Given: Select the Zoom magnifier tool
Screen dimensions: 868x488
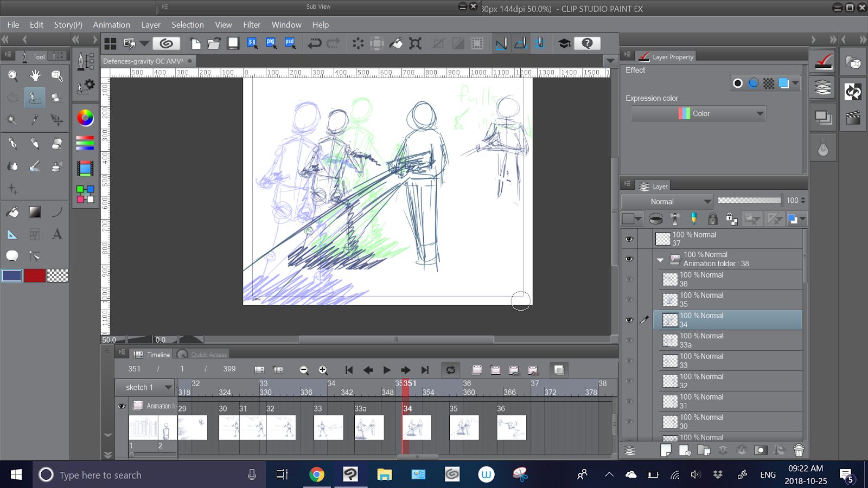Looking at the screenshot, I should 12,75.
